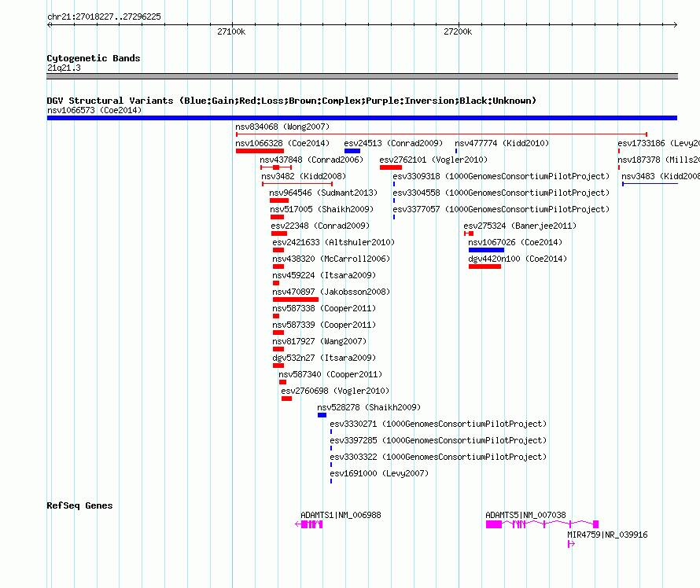Select nsv964546 (Sudmant2013) variant label
This screenshot has width=700, height=588.
pos(323,193)
